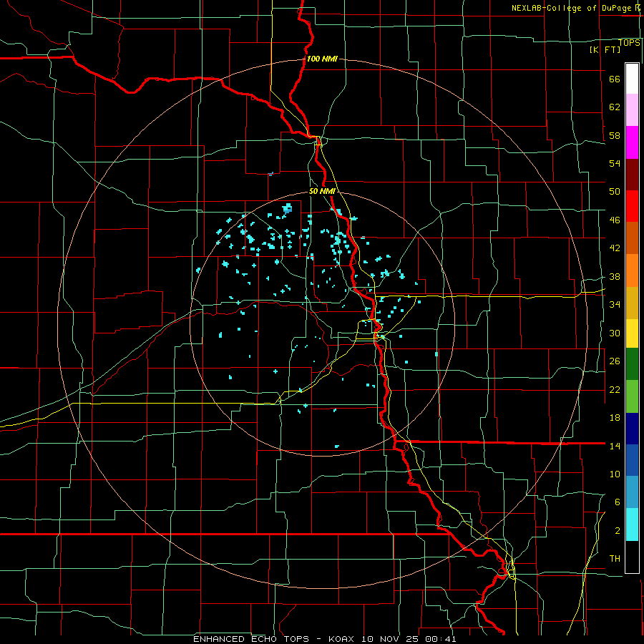
Task: Click the "TOPS" legend title
Action: click(629, 43)
